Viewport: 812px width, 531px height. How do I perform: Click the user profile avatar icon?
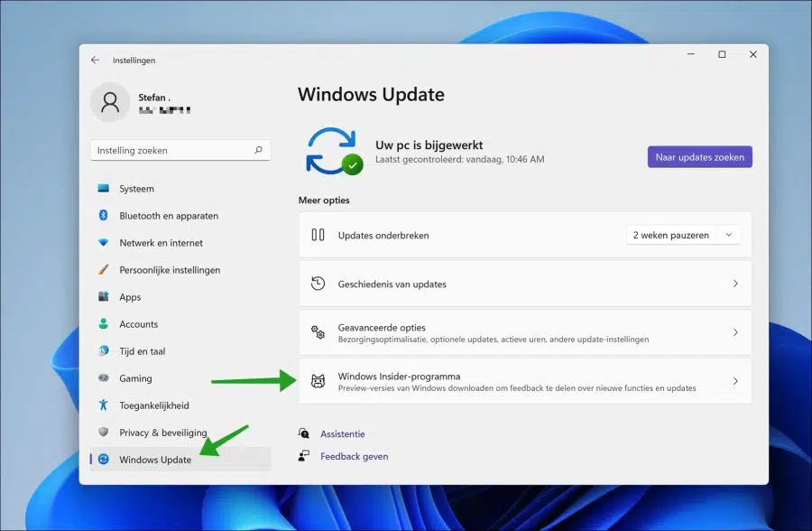pyautogui.click(x=110, y=102)
